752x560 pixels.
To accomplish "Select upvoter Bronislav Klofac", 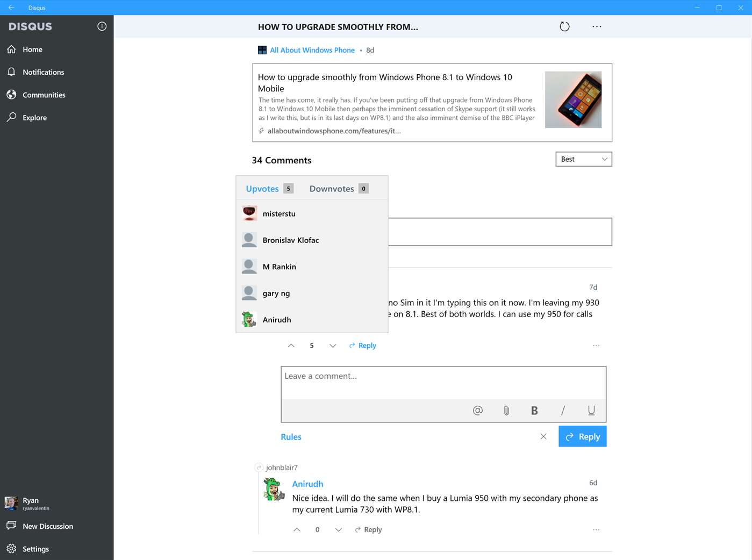I will pos(312,240).
